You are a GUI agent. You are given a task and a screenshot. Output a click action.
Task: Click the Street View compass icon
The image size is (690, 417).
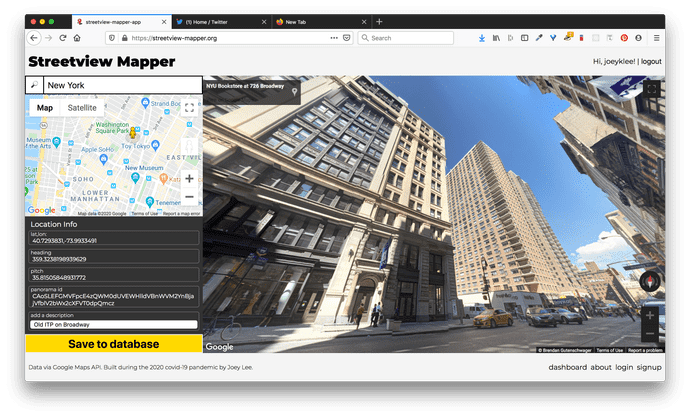650,281
